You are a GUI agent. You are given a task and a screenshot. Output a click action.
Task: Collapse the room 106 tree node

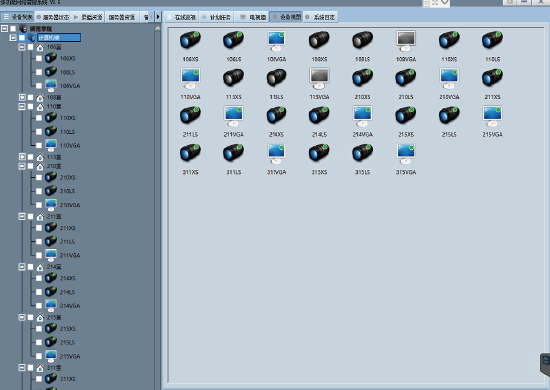click(x=22, y=47)
